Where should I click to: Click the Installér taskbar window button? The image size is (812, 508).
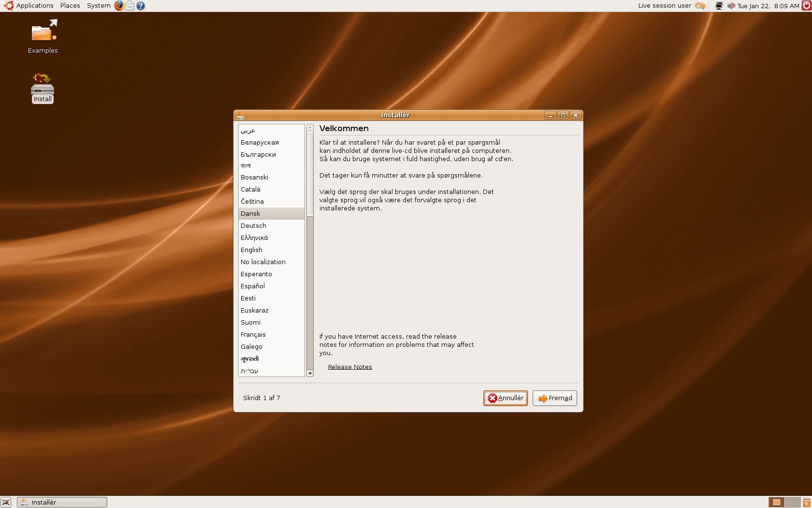pyautogui.click(x=62, y=502)
